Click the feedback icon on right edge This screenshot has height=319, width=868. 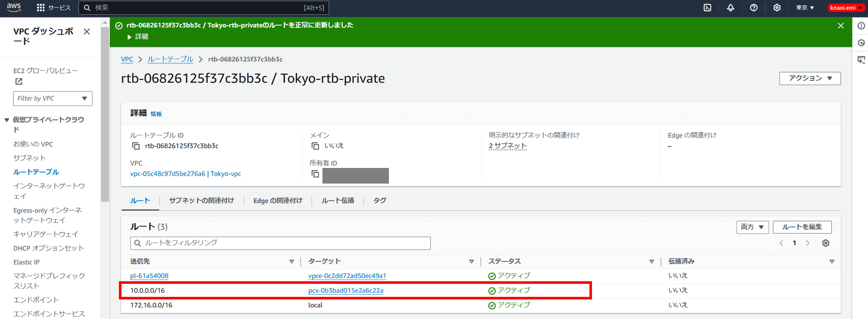[861, 60]
